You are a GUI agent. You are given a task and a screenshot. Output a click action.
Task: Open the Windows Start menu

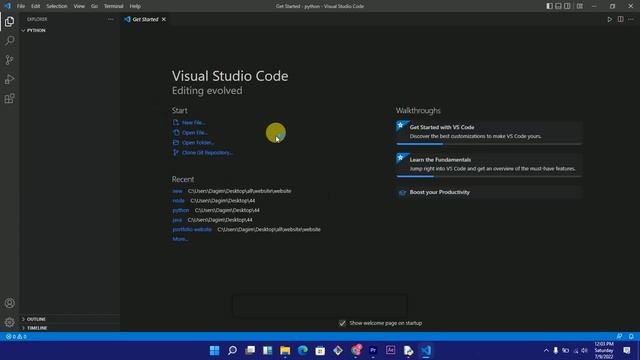coord(214,351)
